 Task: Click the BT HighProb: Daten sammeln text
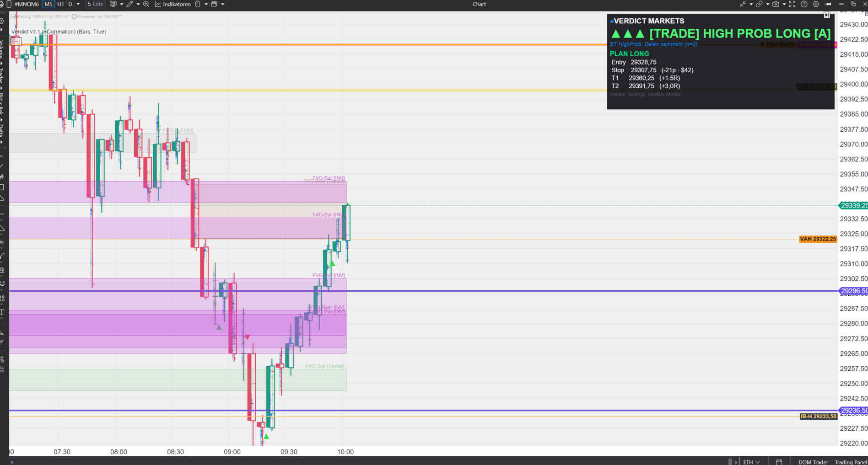(653, 44)
